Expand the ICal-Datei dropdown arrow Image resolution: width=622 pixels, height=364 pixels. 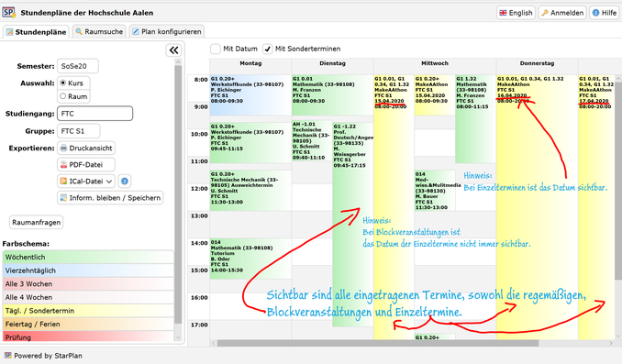(x=109, y=182)
